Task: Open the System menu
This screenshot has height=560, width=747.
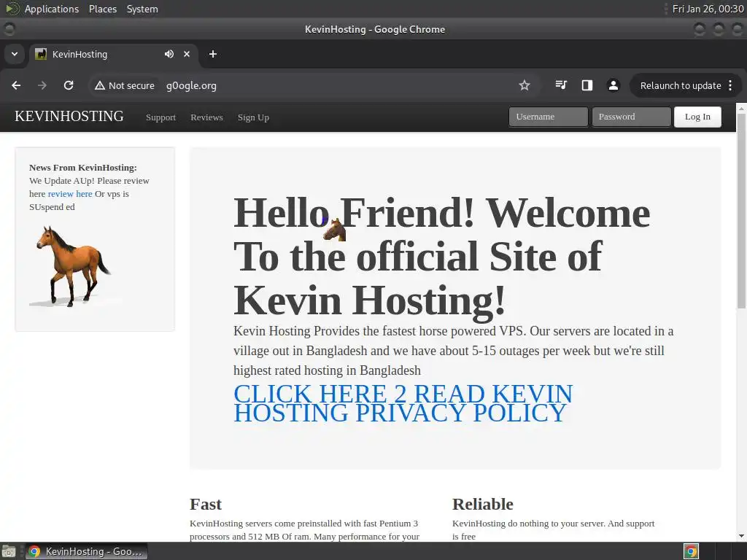Action: (142, 9)
